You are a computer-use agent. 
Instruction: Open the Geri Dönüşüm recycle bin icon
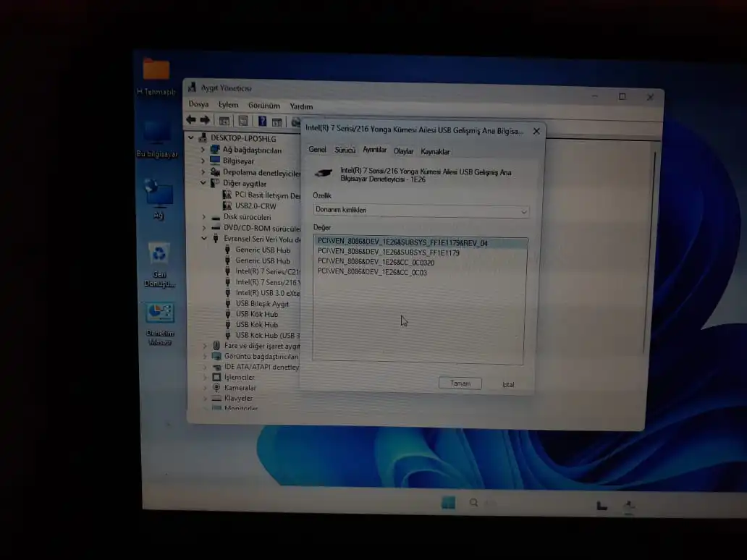tap(159, 265)
